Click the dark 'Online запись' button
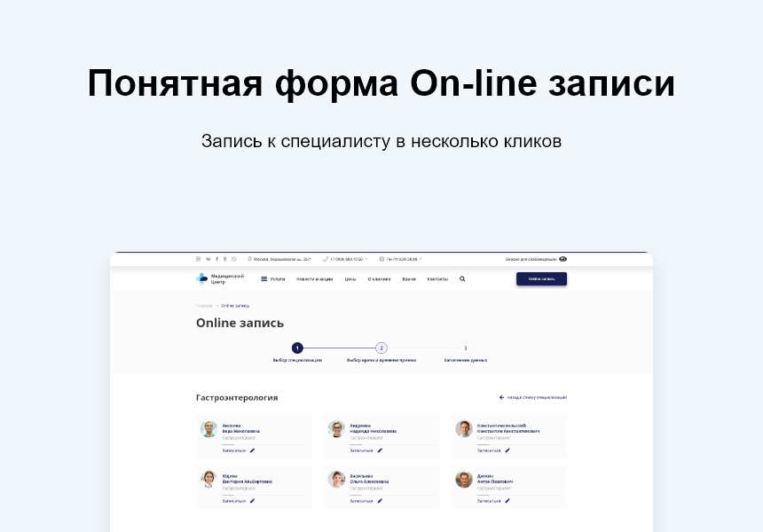This screenshot has height=532, width=763. (541, 278)
